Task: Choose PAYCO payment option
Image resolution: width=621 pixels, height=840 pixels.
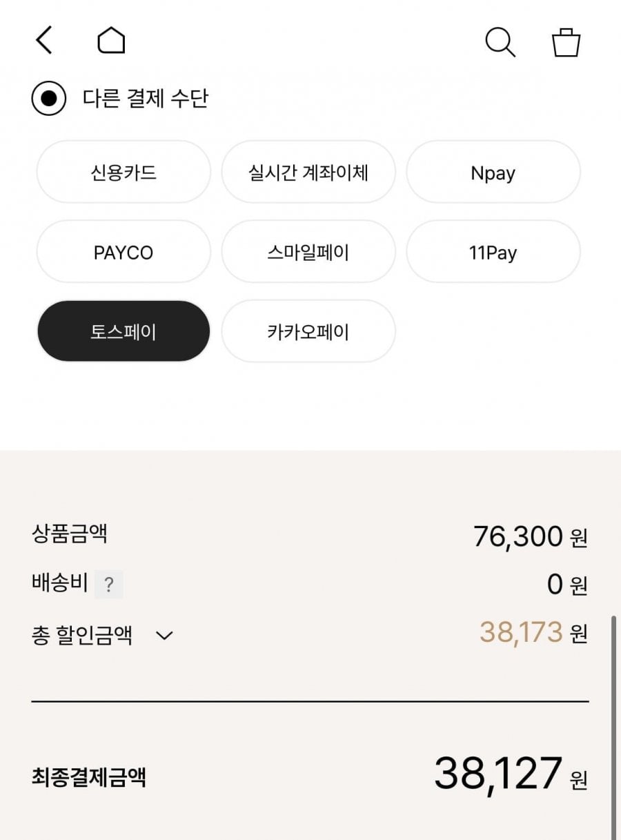Action: [124, 253]
